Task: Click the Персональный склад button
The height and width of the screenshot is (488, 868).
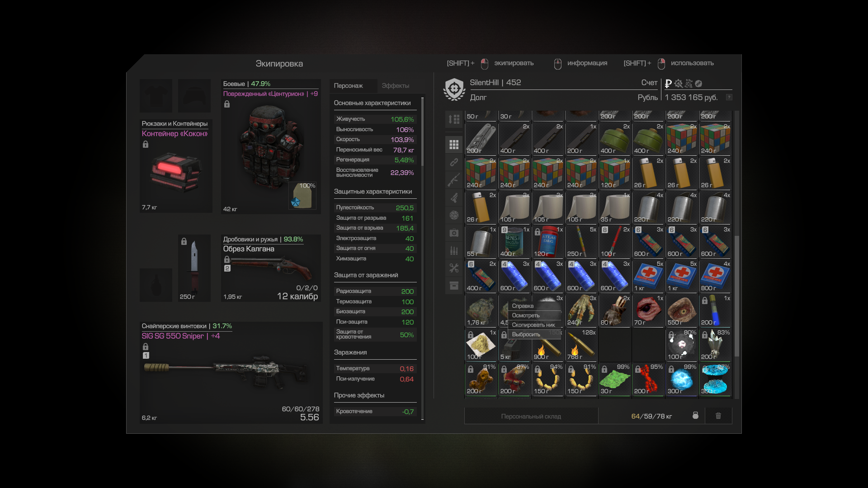Action: click(531, 416)
